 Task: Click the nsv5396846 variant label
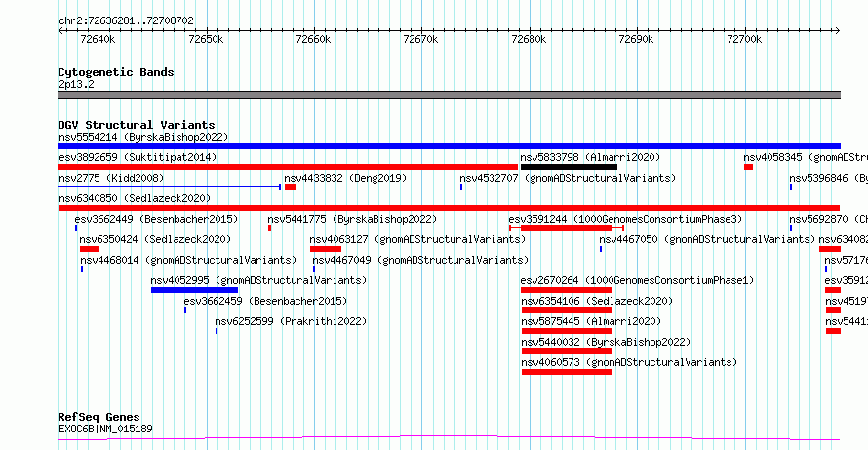(x=829, y=178)
